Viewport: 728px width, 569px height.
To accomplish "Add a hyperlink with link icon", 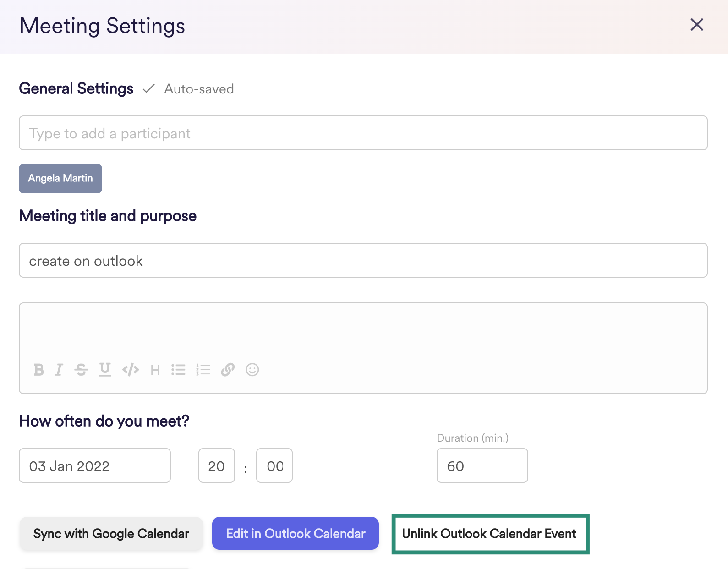I will 228,370.
